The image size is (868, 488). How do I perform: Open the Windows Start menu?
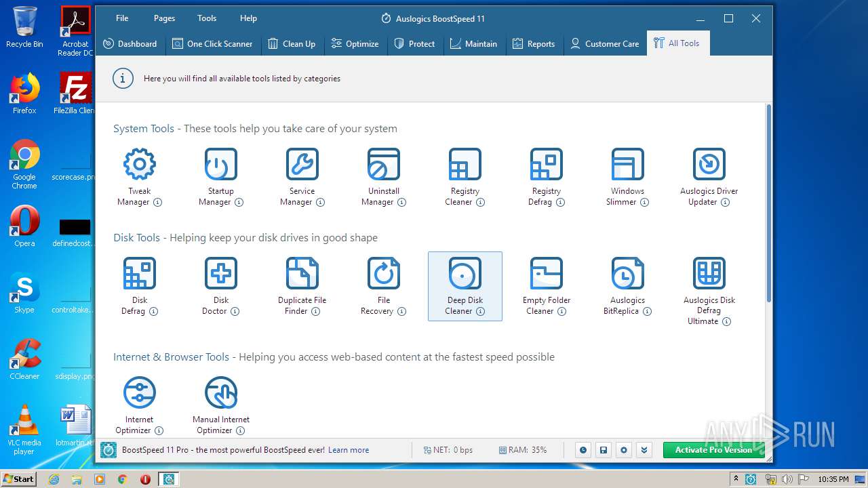click(x=19, y=479)
